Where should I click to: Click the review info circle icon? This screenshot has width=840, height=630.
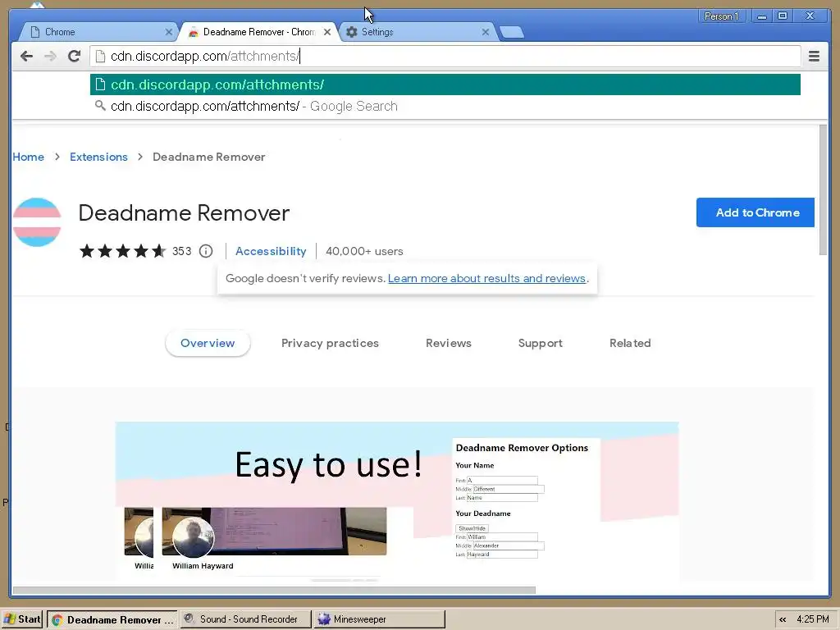[x=206, y=251]
